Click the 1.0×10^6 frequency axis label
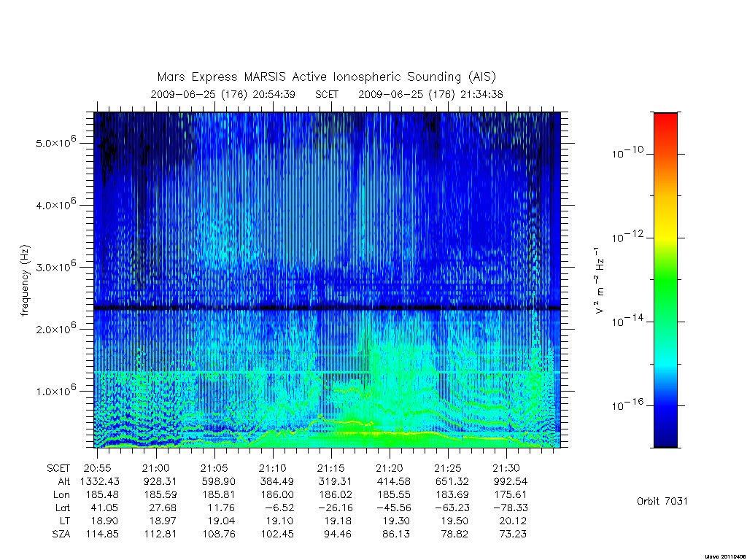747x560 pixels. point(55,390)
